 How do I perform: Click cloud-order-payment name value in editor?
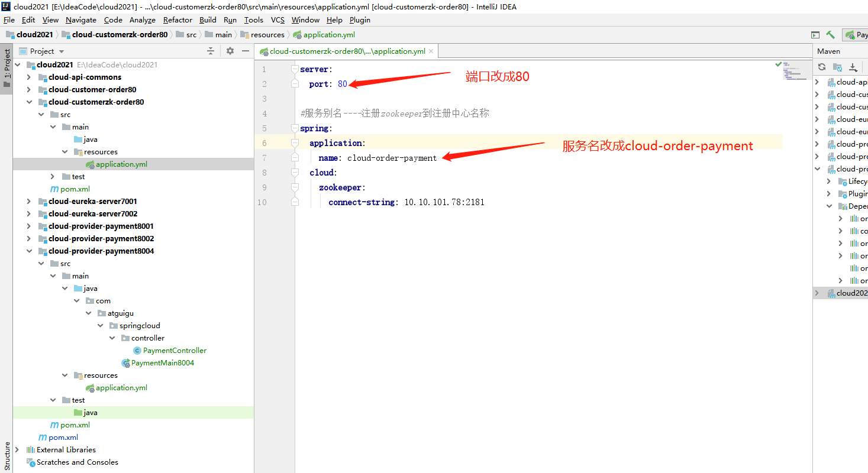pos(392,158)
